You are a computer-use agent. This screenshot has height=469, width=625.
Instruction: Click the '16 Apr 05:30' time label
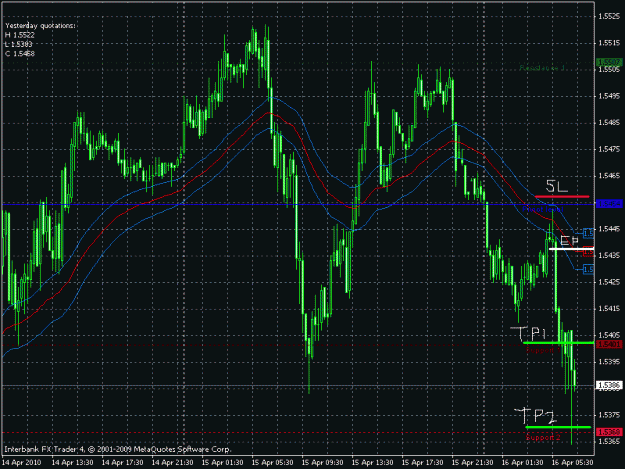pyautogui.click(x=572, y=463)
